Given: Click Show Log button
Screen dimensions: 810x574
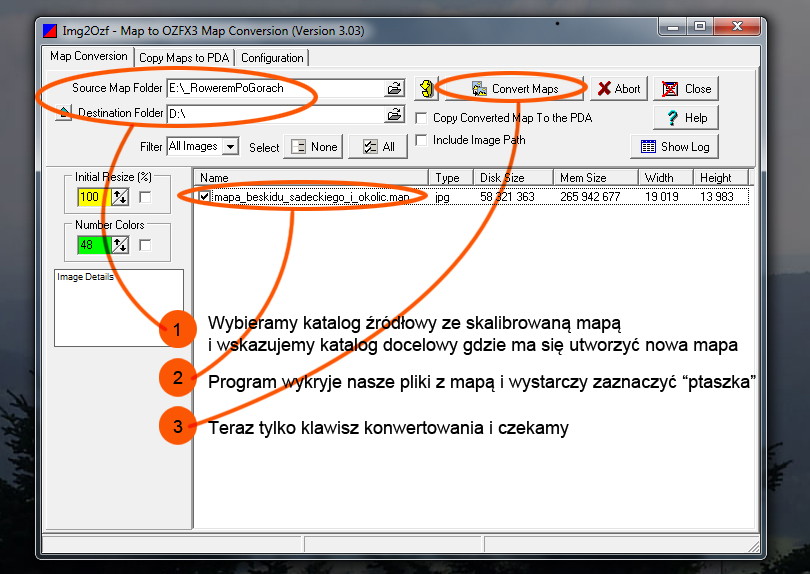Looking at the screenshot, I should click(x=675, y=147).
